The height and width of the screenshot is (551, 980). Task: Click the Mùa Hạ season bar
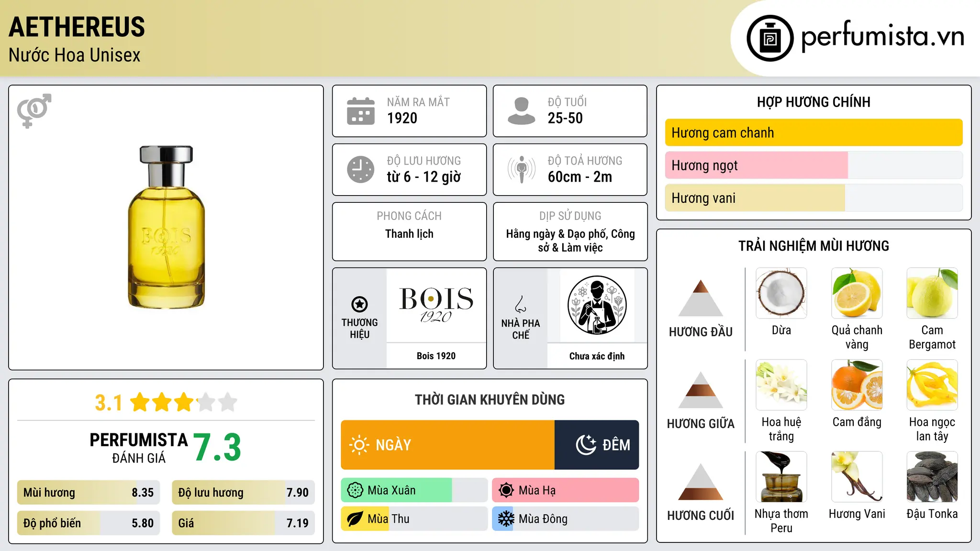(565, 490)
